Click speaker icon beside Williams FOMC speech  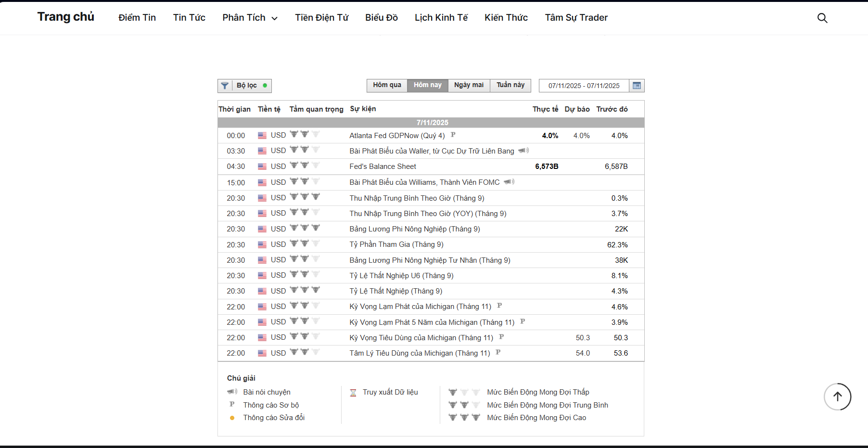(509, 182)
